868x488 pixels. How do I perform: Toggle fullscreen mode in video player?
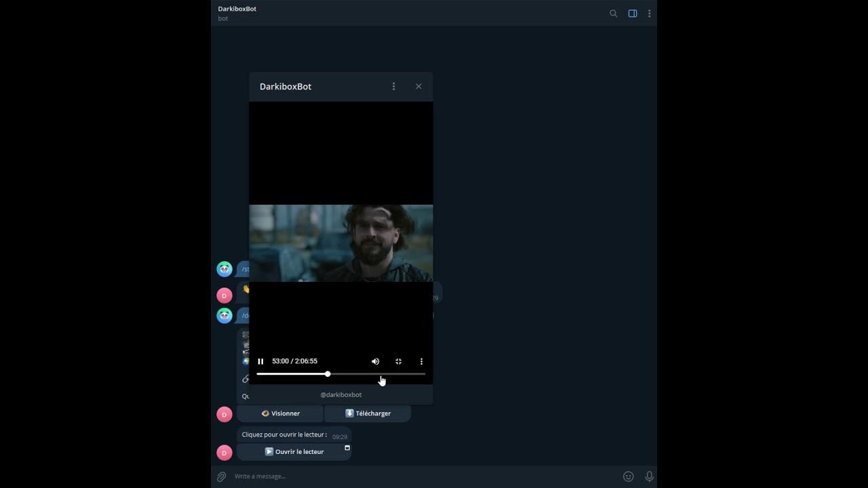pyautogui.click(x=398, y=361)
